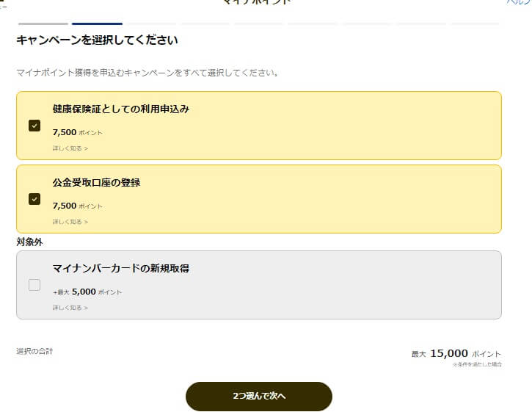
Task: Click the マイナンバーカードの新規取得 card title
Action: [121, 269]
